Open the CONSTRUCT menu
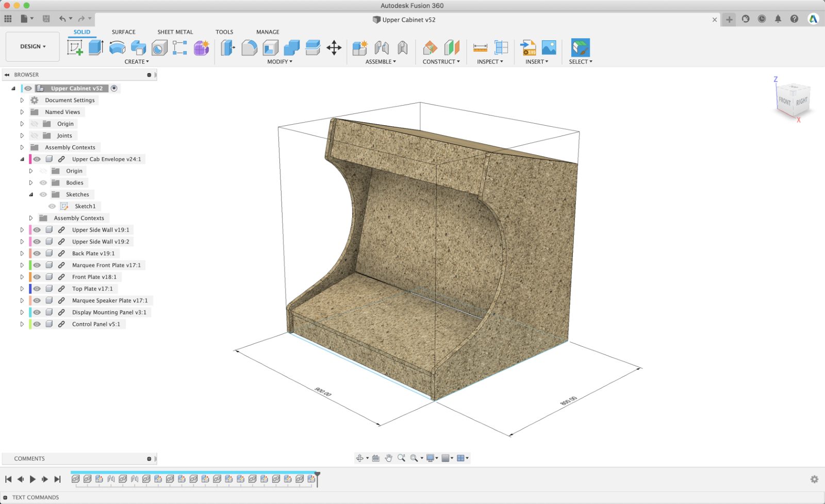The image size is (825, 504). [441, 62]
